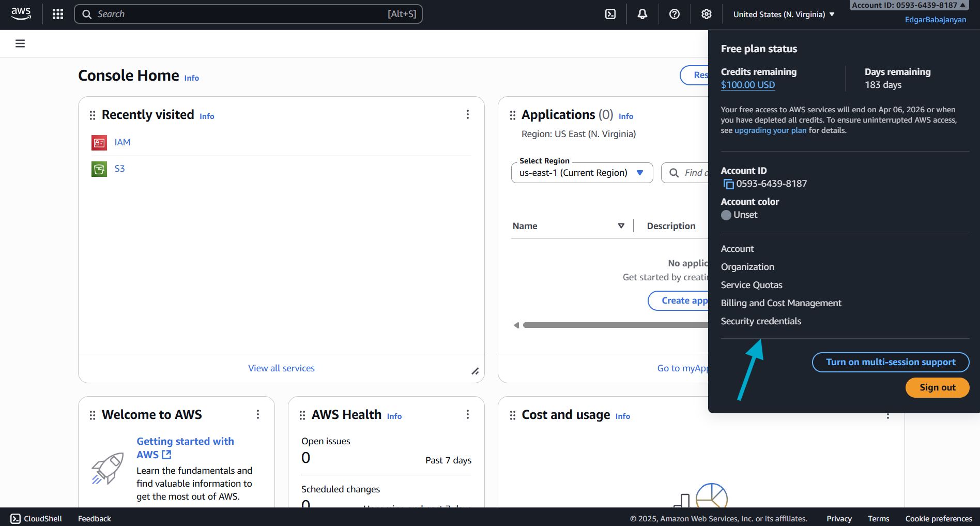Screen dimensions: 980x526
Task: Click the Unset account color swatch
Action: tap(726, 215)
